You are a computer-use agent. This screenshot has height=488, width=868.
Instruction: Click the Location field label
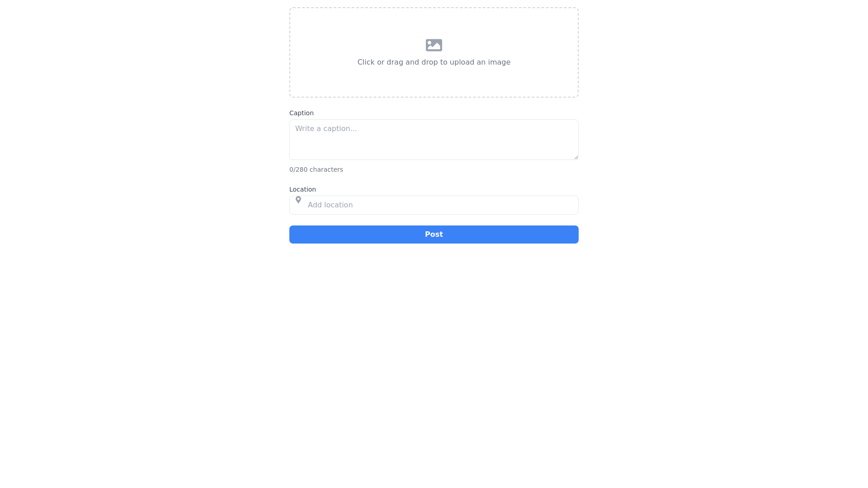[302, 189]
